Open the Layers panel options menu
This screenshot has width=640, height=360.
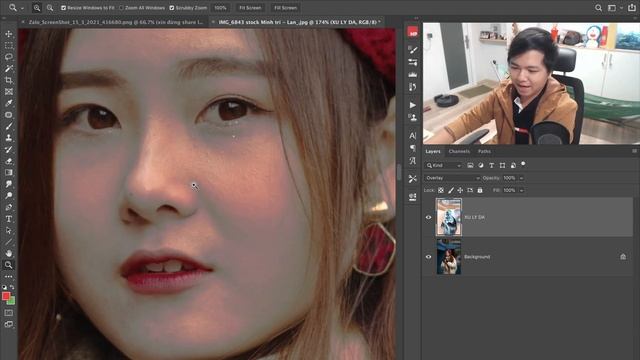click(x=634, y=151)
